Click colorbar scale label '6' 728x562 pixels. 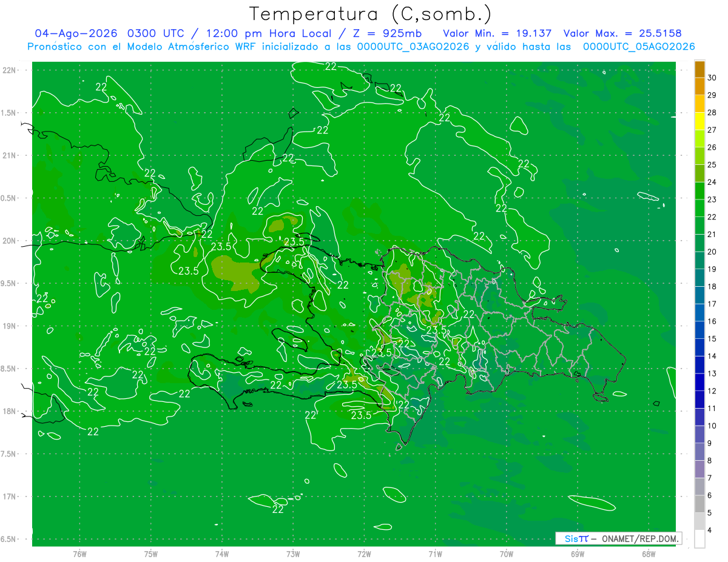[x=710, y=496]
